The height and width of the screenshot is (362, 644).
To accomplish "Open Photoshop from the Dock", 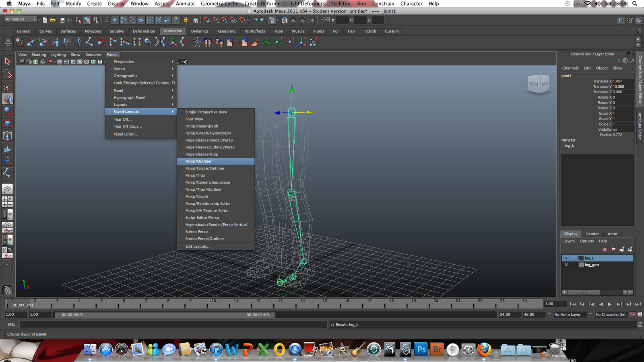I will pos(421,350).
